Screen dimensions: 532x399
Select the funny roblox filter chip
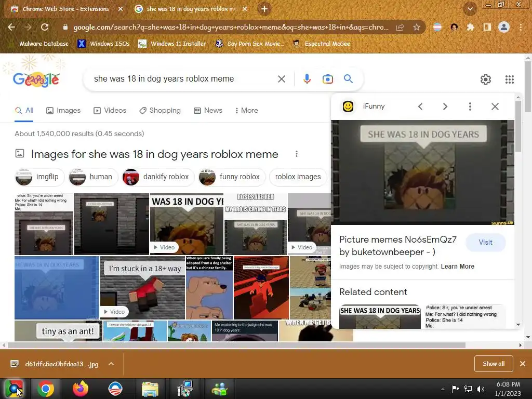232,177
